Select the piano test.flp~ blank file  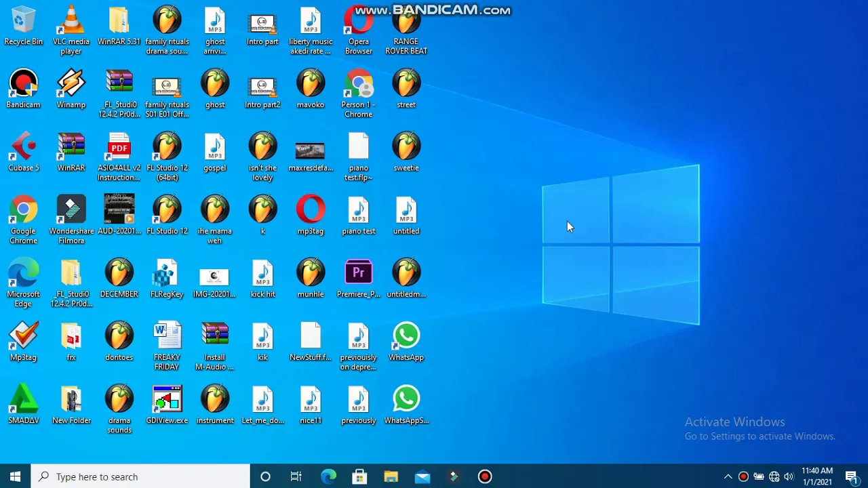click(358, 157)
